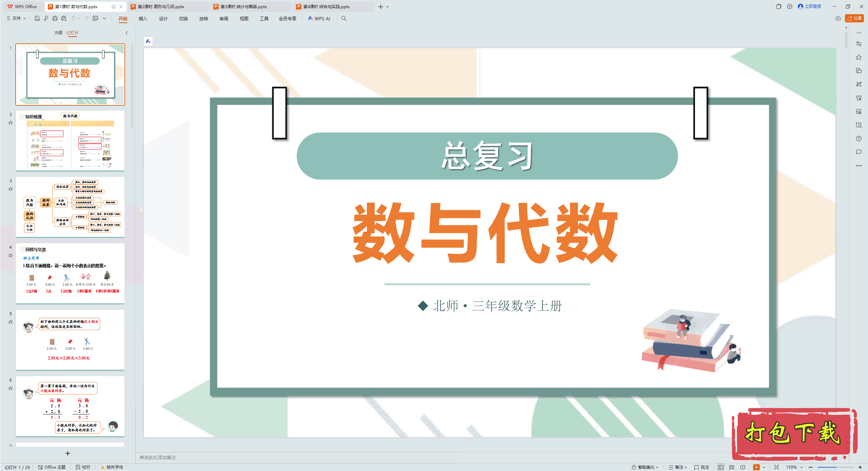This screenshot has width=868, height=471.
Task: Click the zoom slider handle
Action: point(838,467)
